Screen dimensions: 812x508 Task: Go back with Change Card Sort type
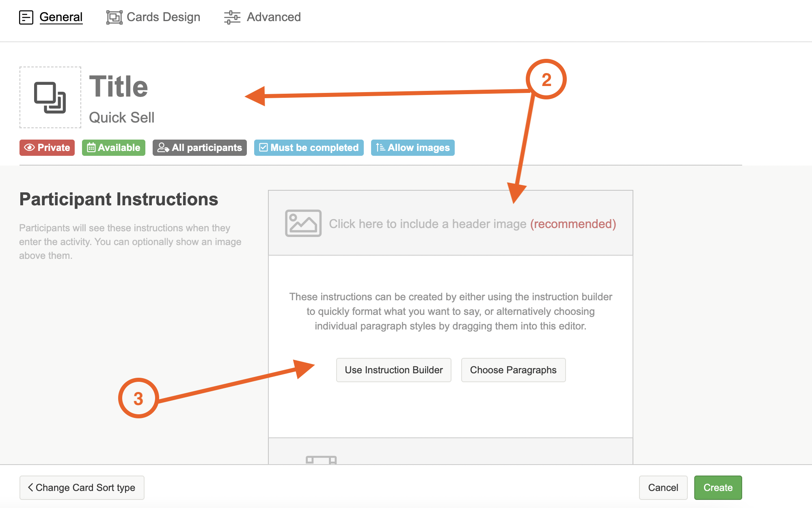pyautogui.click(x=82, y=487)
